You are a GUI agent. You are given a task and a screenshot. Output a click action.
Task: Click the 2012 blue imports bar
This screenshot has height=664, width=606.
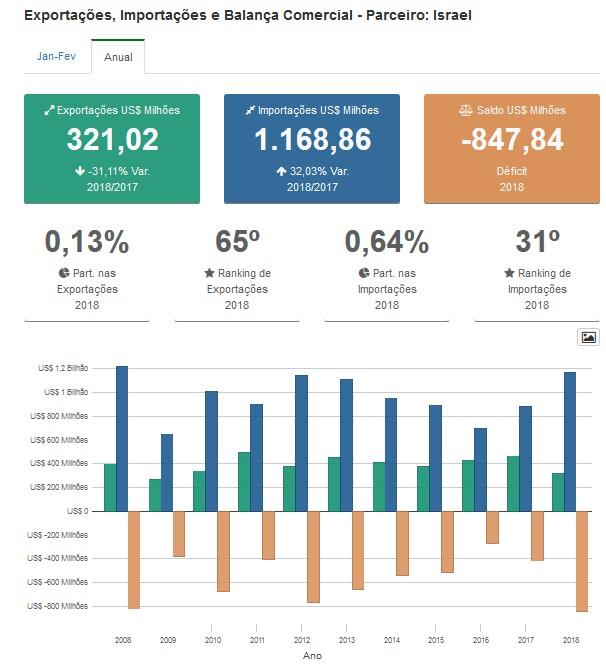301,443
